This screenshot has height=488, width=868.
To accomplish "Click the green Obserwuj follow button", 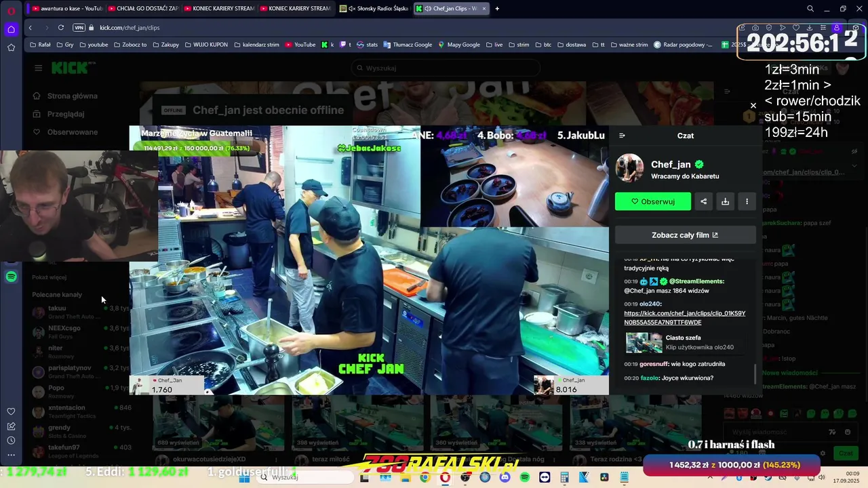I will (x=653, y=201).
